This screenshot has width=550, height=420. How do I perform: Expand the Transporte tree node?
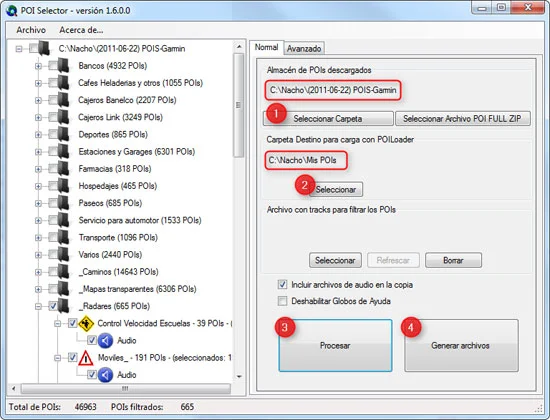(x=38, y=238)
